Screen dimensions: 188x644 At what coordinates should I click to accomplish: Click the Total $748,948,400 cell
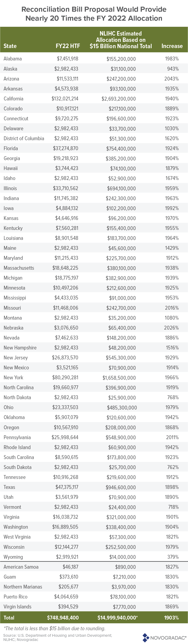(63, 618)
